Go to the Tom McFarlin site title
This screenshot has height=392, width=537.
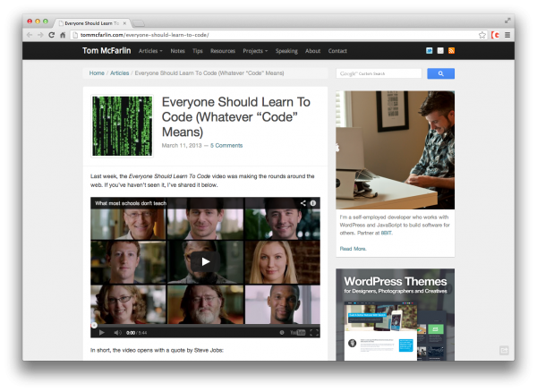click(107, 51)
